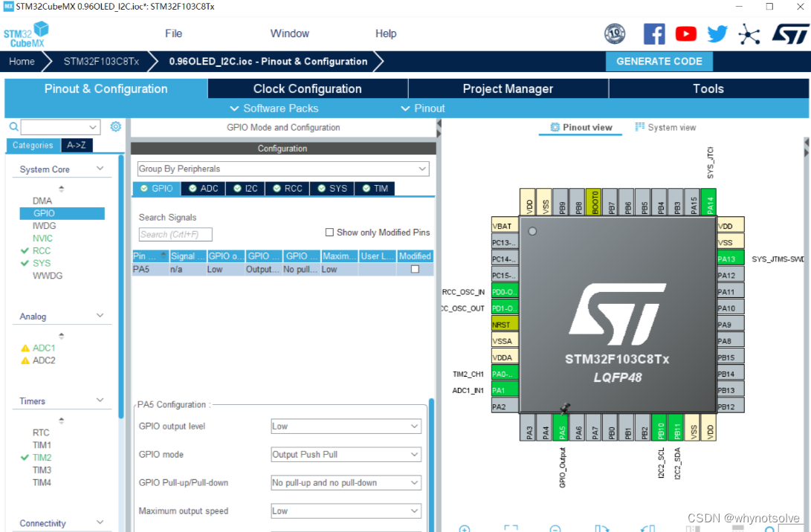Viewport: 811px width, 532px height.
Task: Open the Facebook page icon
Action: (x=653, y=34)
